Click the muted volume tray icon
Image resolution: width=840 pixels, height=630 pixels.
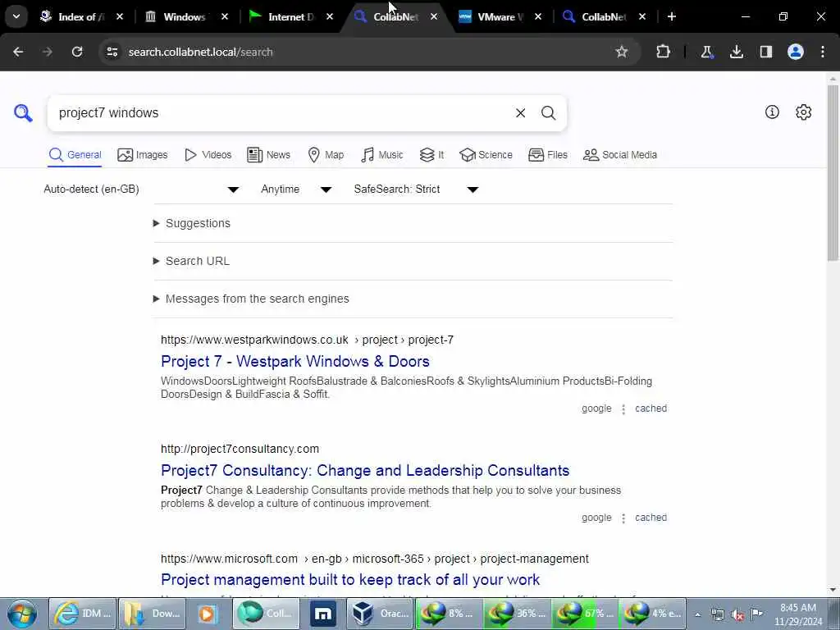point(737,614)
